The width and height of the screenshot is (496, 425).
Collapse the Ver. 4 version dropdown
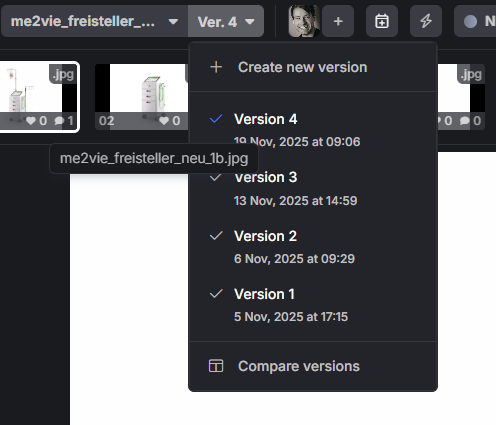pyautogui.click(x=226, y=21)
